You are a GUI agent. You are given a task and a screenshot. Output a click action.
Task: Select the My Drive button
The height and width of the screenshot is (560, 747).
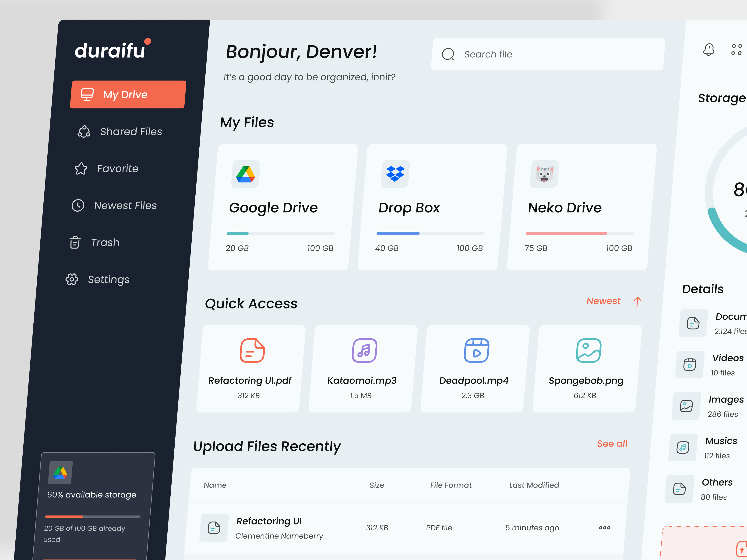pos(128,94)
